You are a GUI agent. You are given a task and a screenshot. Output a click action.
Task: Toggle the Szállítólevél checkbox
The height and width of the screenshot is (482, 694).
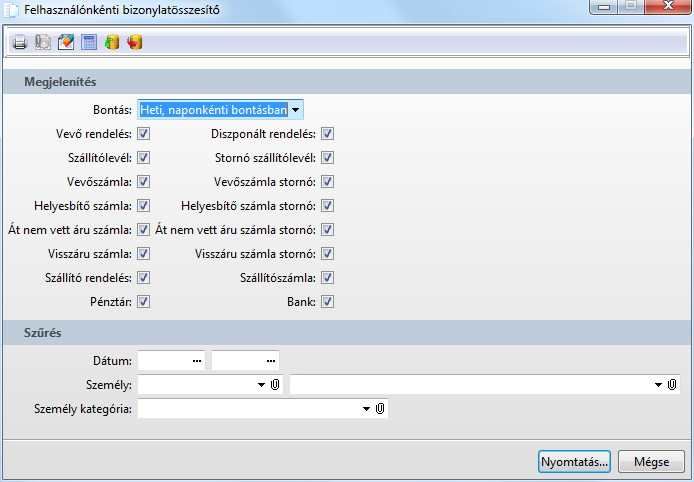click(143, 158)
